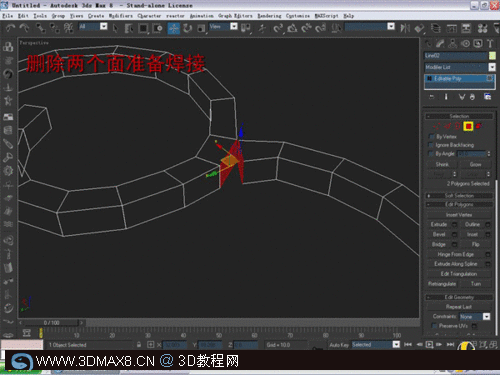Open the File menu

[7, 16]
